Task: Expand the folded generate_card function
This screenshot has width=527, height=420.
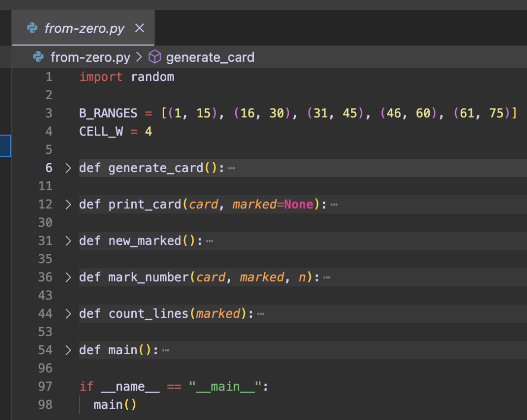Action: point(68,168)
